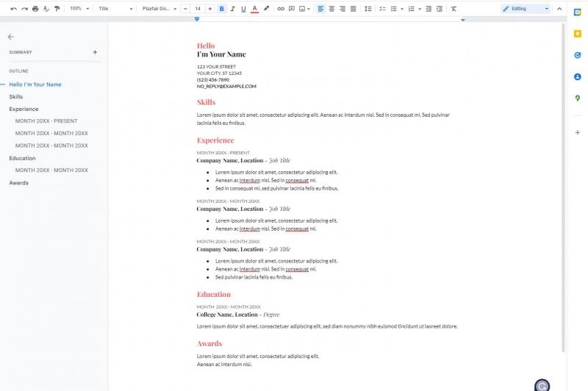Click the I'm Your Name title text

(x=221, y=54)
